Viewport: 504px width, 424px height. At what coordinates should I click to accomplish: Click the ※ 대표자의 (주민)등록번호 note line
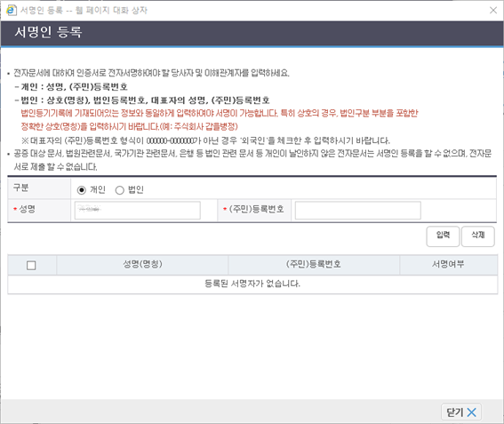point(205,140)
